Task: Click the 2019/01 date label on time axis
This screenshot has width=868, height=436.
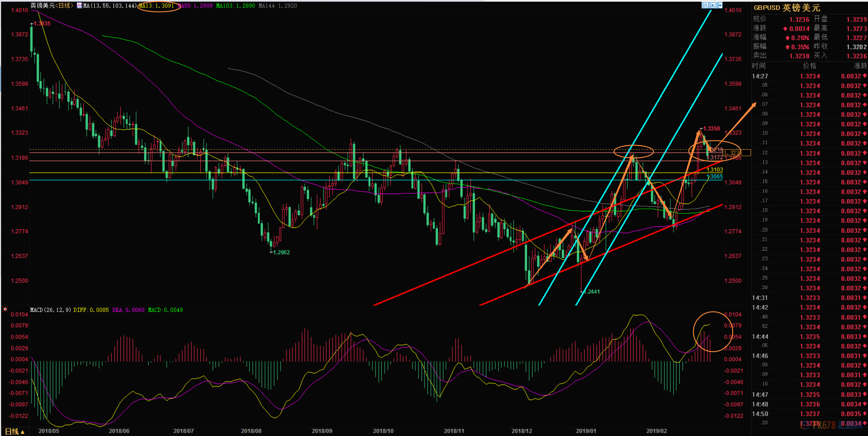Action: tap(586, 431)
